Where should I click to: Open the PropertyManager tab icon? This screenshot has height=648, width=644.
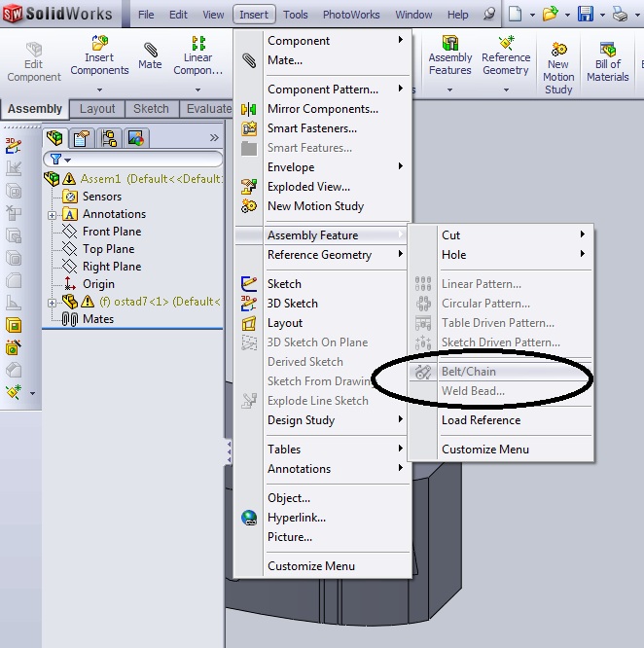[x=81, y=138]
